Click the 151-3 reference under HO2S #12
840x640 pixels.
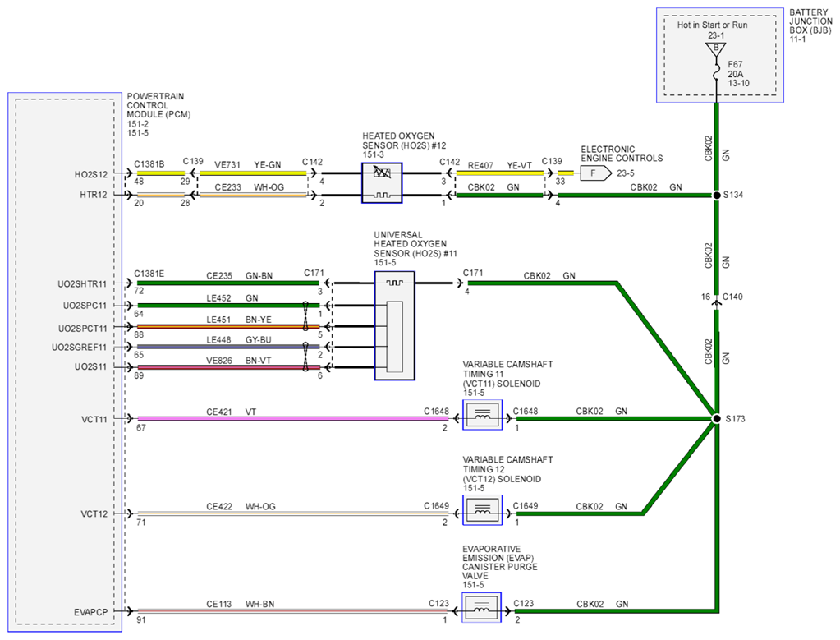pos(374,155)
